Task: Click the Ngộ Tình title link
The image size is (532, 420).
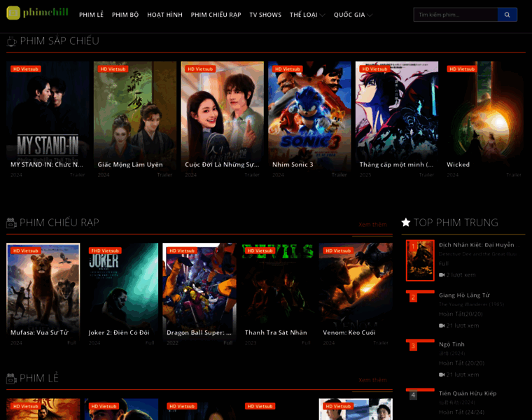Action: [451, 344]
